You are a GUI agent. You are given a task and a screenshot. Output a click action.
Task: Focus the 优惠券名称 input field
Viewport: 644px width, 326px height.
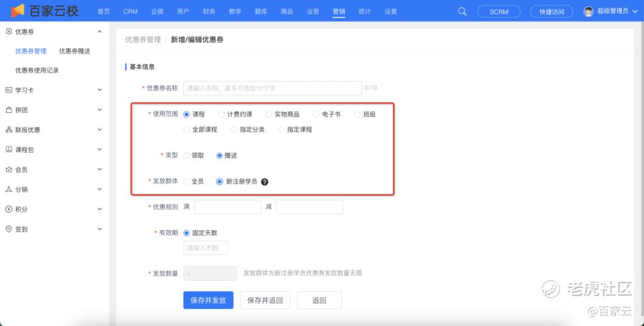(273, 88)
